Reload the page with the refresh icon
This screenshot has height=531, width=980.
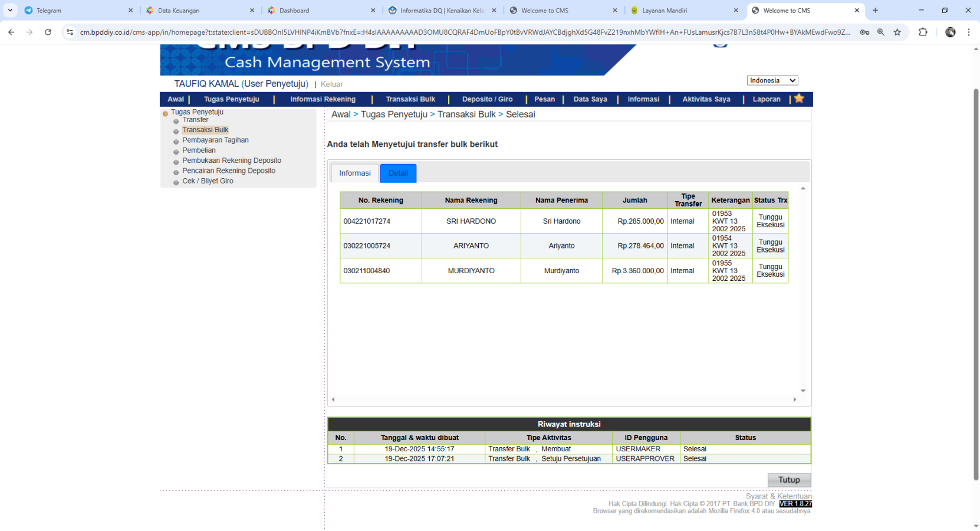(48, 32)
